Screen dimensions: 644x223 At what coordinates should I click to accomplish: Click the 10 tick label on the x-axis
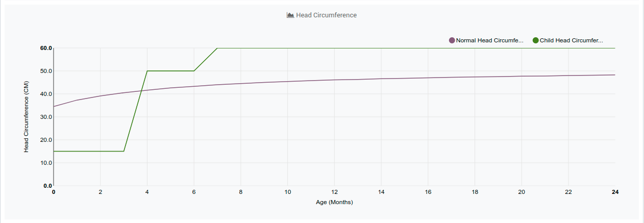pyautogui.click(x=288, y=192)
